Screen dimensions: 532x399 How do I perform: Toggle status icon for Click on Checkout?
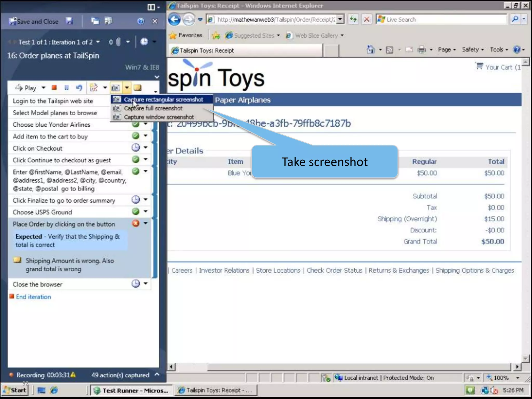pyautogui.click(x=136, y=148)
